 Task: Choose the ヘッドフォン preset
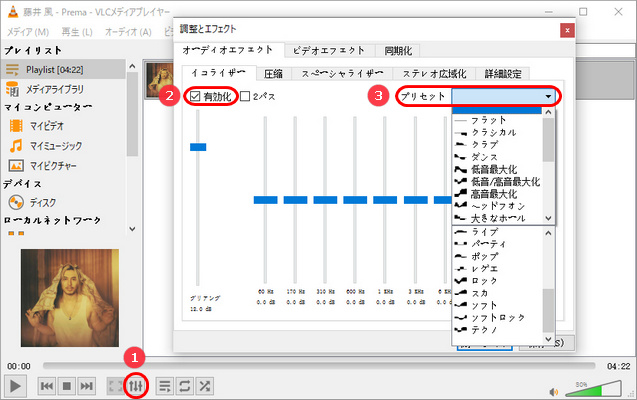(x=497, y=206)
